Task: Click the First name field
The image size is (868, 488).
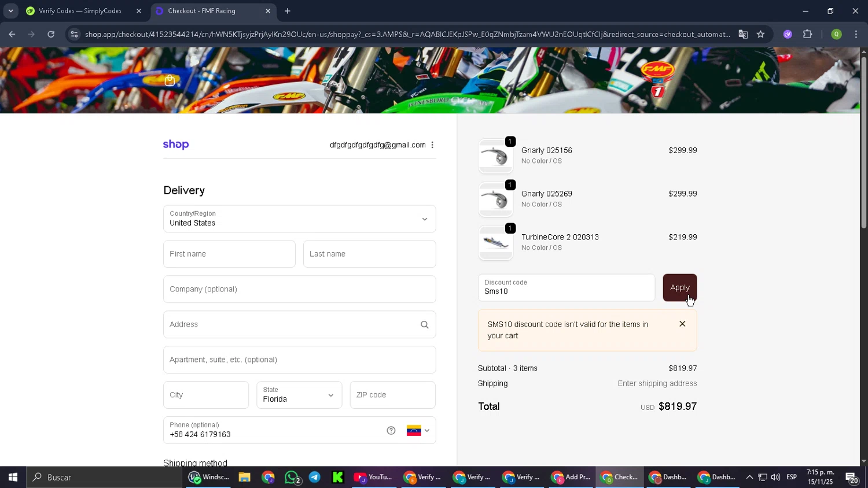Action: (x=230, y=254)
